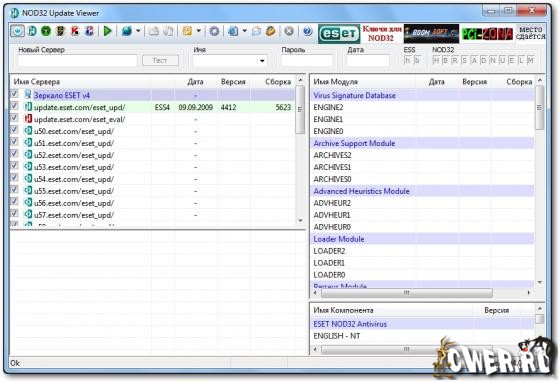Click the Ключи для NOD32 banner link
Image resolution: width=560 pixels, height=382 pixels.
pyautogui.click(x=382, y=34)
